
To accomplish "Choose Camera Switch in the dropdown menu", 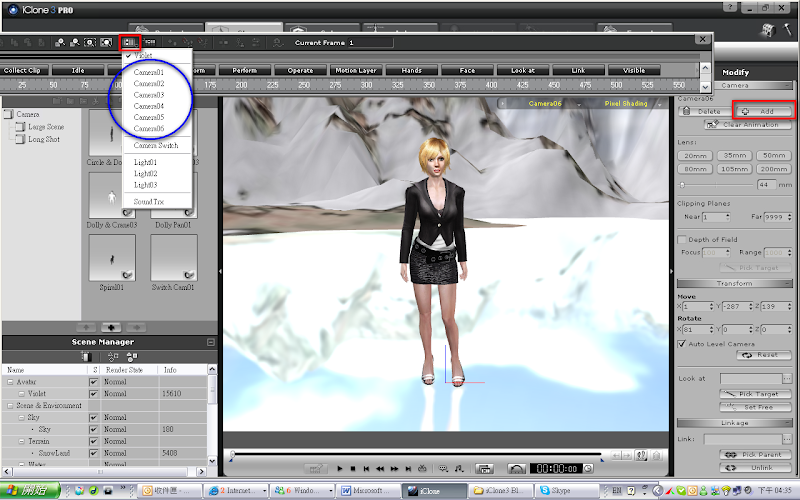I will coord(155,146).
